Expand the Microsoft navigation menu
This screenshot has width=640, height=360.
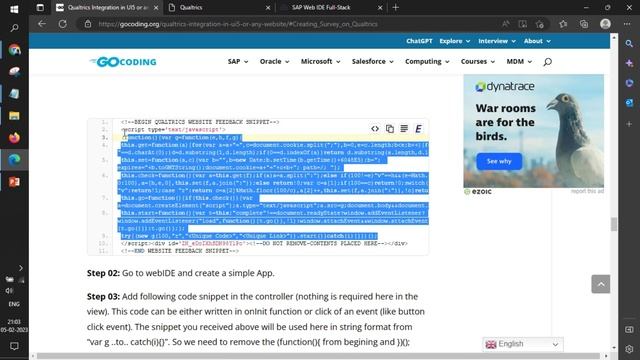click(320, 61)
